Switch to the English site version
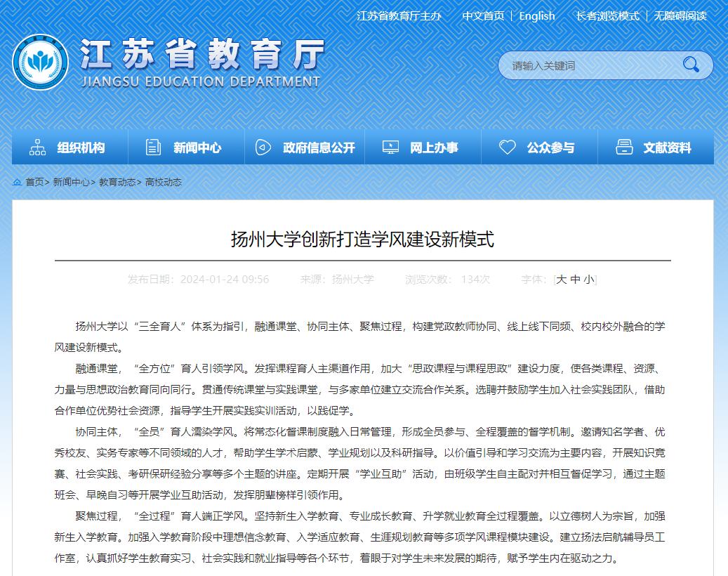The image size is (728, 576). coord(536,16)
